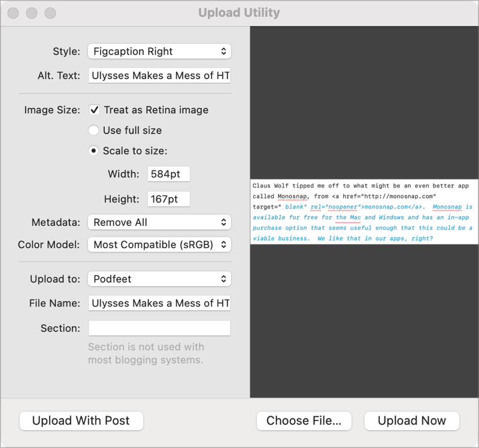The height and width of the screenshot is (448, 479).
Task: Click the Choose File... button
Action: tap(304, 420)
